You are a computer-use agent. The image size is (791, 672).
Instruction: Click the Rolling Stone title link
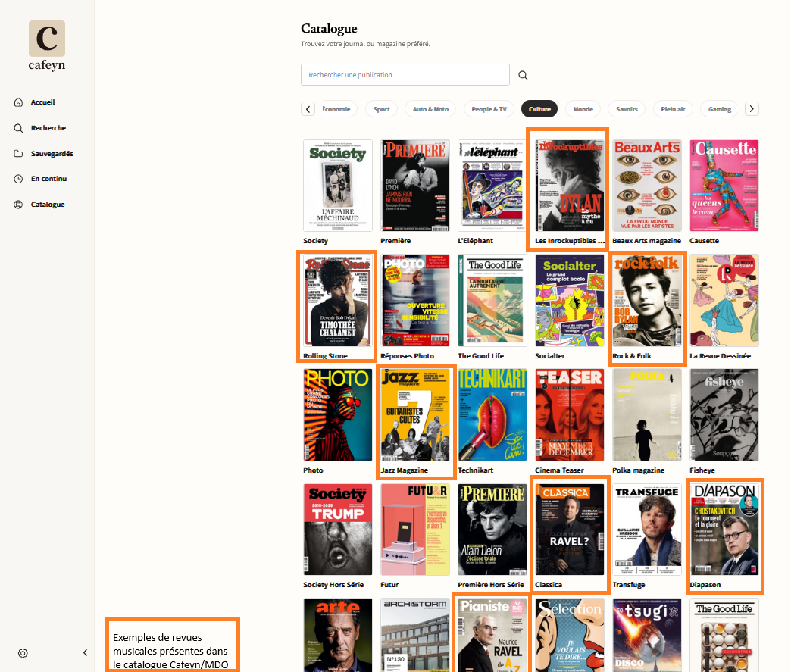click(325, 355)
